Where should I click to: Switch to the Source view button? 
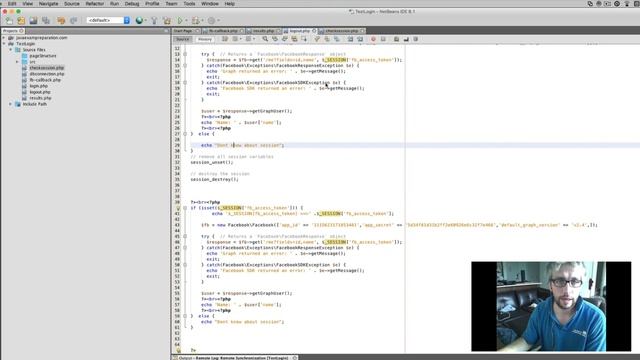(182, 39)
